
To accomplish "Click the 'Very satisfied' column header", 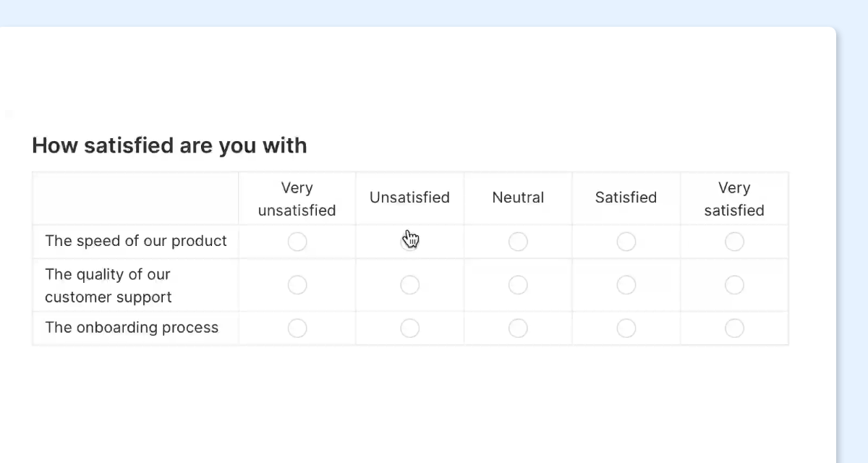I will (x=734, y=199).
